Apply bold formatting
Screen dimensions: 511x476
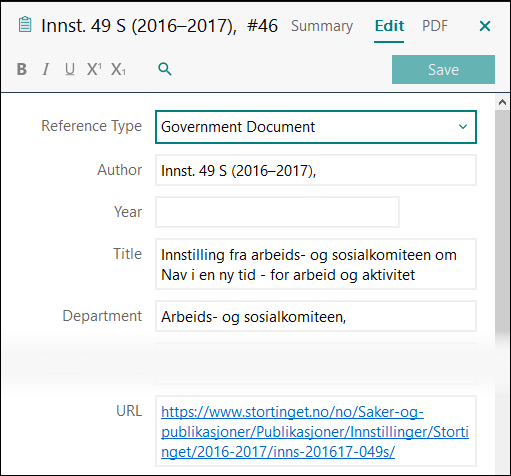(x=22, y=69)
